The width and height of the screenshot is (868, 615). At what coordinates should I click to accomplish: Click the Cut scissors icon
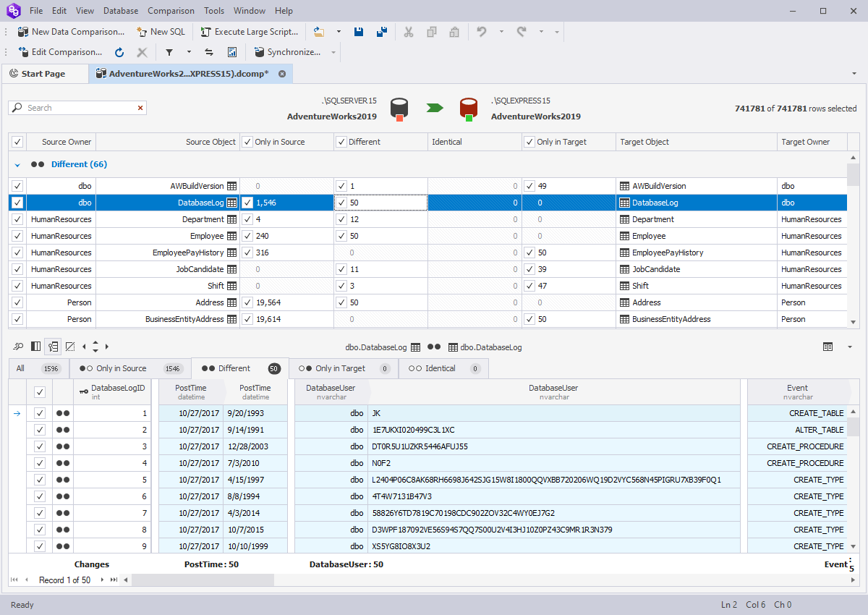click(409, 32)
